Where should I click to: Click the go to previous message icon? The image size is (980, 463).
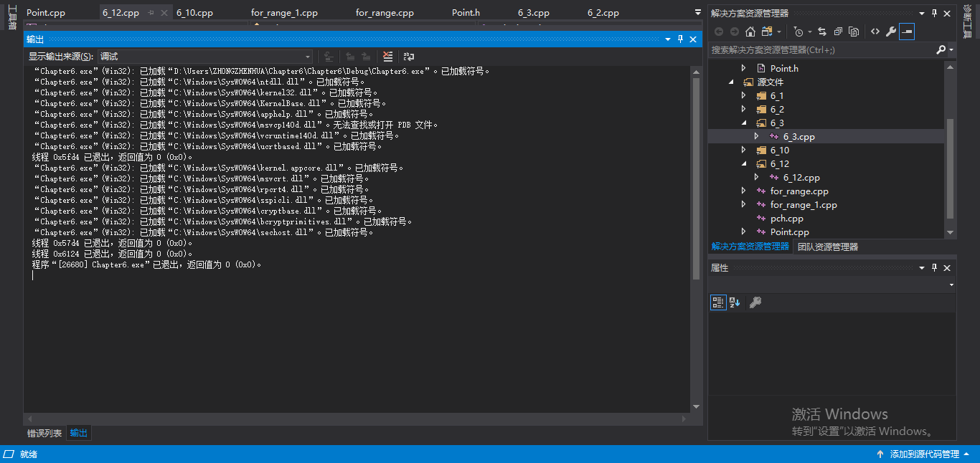pyautogui.click(x=350, y=56)
